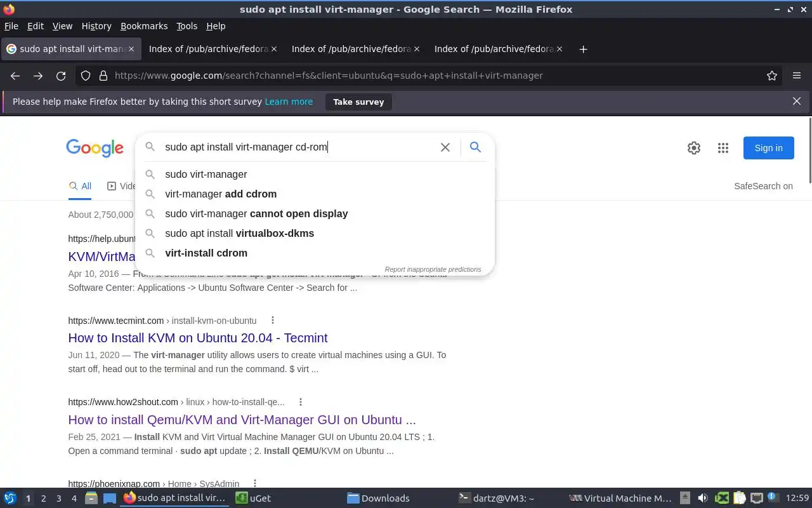
Task: Open the tracking protection shield icon
Action: 86,76
